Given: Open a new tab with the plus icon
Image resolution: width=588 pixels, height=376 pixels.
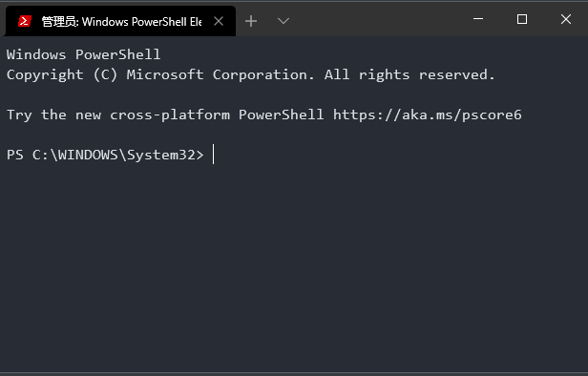Looking at the screenshot, I should point(251,21).
